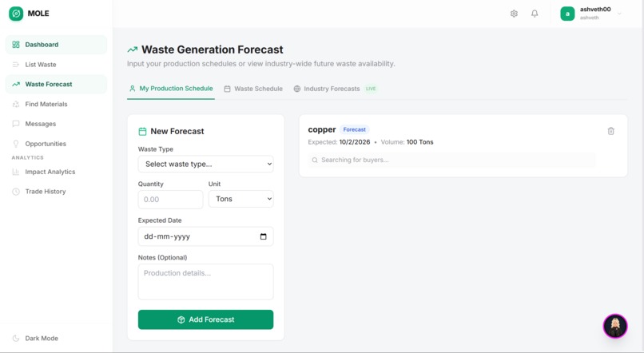Click the Dashboard grid icon in sidebar
Screen dimensions: 644x353
point(16,45)
